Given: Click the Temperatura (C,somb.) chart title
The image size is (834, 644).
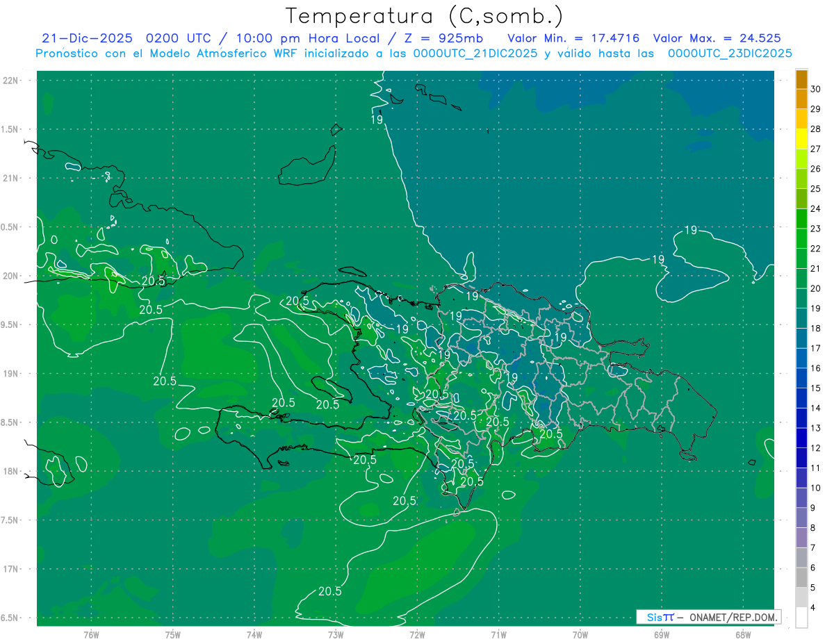Looking at the screenshot, I should [424, 15].
